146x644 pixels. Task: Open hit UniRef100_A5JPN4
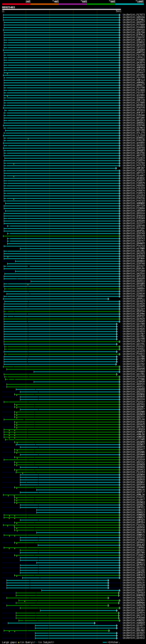pos(133,314)
